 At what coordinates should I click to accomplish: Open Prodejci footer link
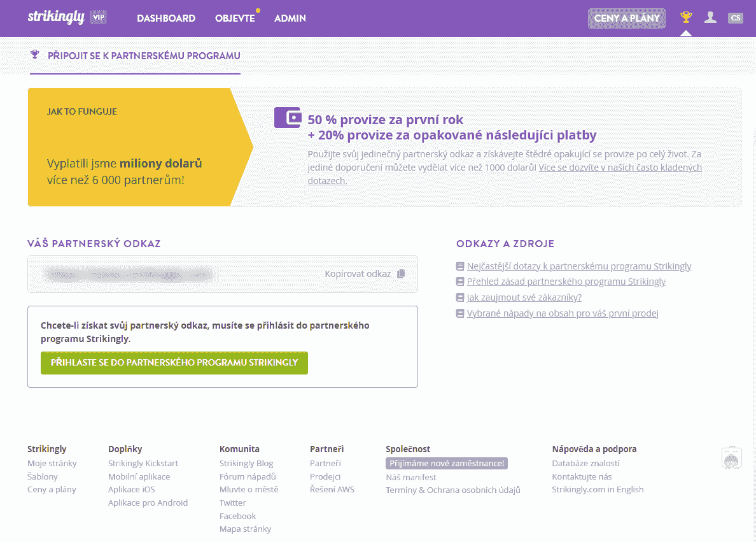pos(325,476)
